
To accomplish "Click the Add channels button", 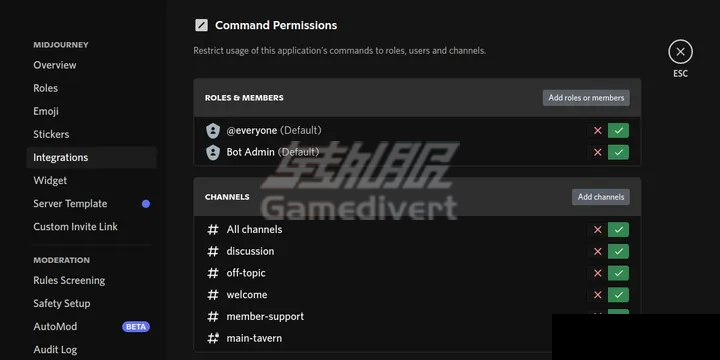I will tap(601, 197).
